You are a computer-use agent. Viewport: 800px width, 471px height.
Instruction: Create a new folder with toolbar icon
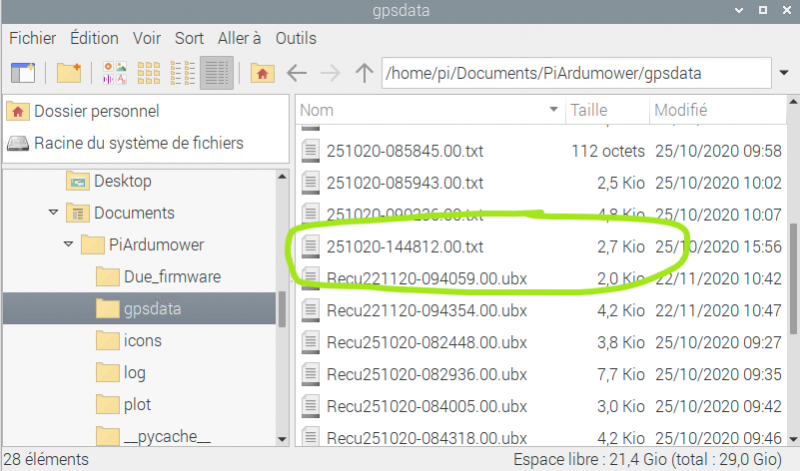[x=69, y=73]
